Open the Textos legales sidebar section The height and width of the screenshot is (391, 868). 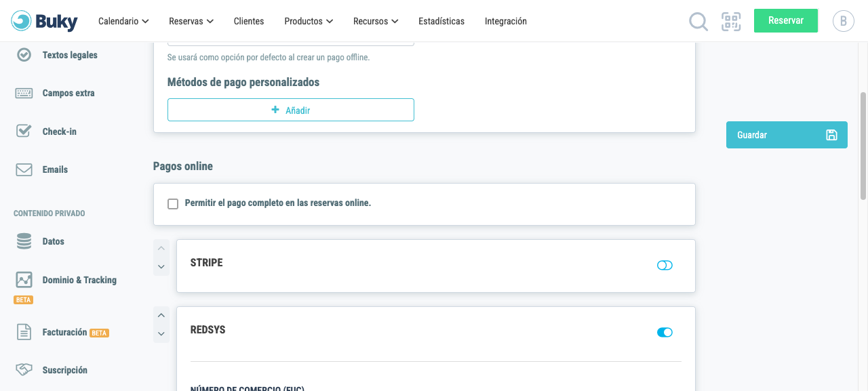70,55
